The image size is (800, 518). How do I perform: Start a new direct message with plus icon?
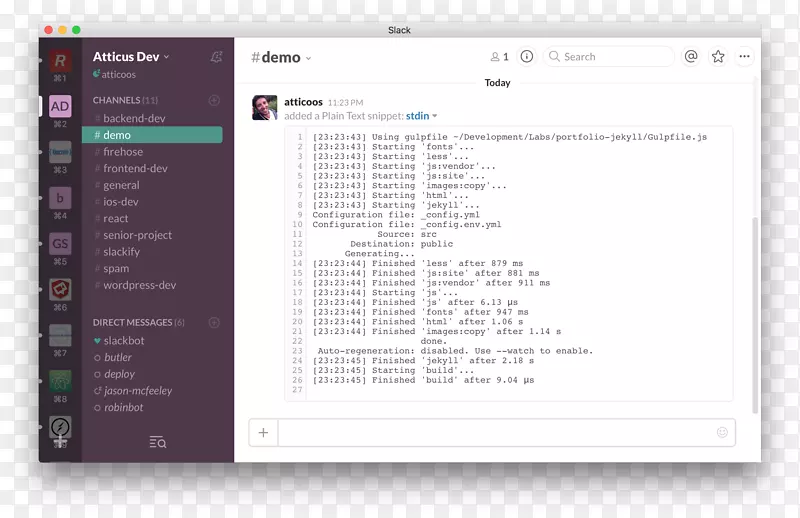(214, 323)
